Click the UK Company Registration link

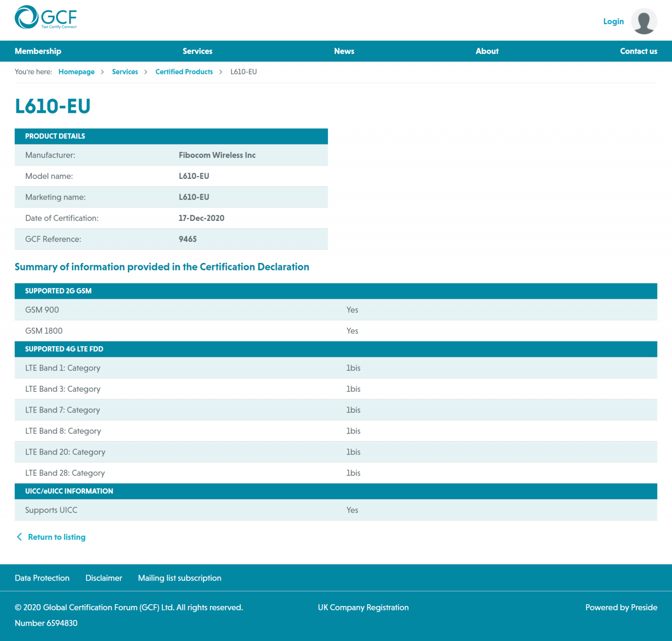363,607
